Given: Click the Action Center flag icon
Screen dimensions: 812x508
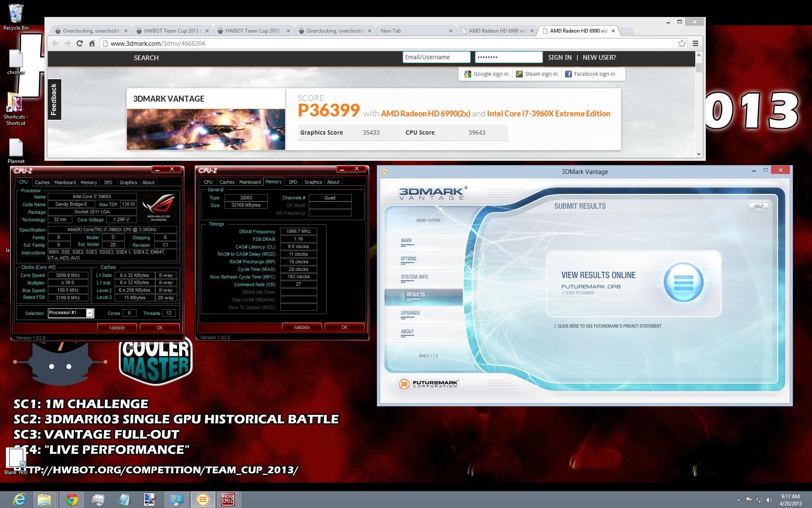Looking at the screenshot, I should (749, 500).
